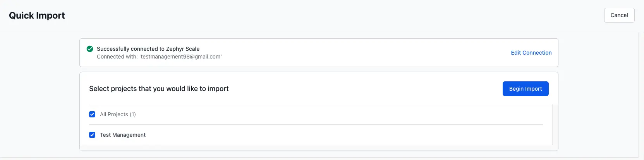This screenshot has width=644, height=160.
Task: Click the 'Successfully connected to Zephyr Scale' message
Action: (x=148, y=49)
